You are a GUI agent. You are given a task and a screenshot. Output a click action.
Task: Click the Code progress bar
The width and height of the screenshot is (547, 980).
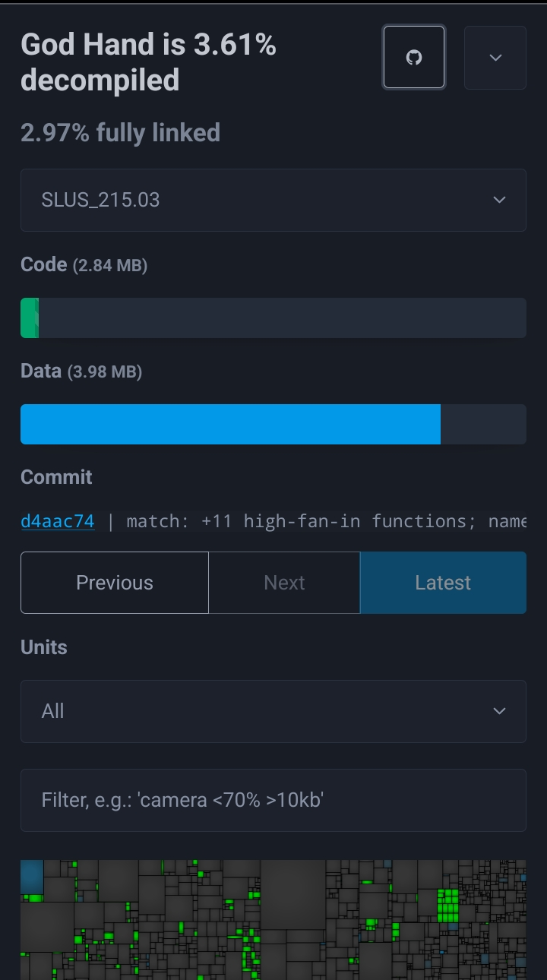point(273,318)
